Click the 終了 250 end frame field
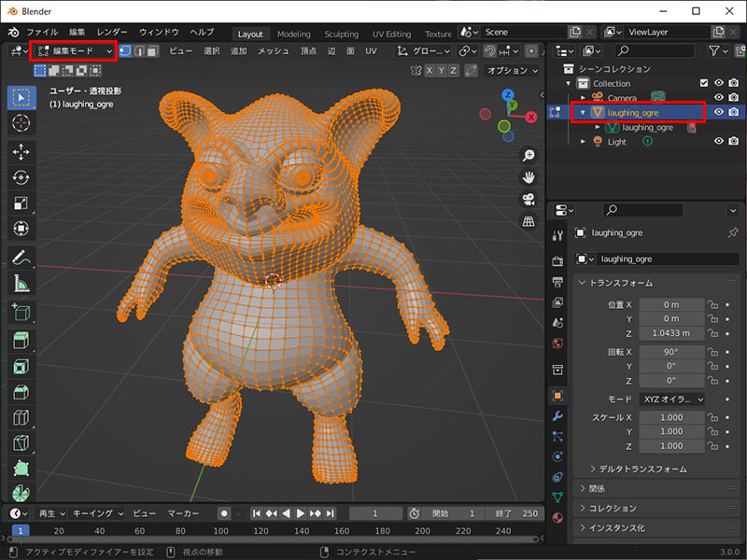Image resolution: width=747 pixels, height=560 pixels. (515, 513)
